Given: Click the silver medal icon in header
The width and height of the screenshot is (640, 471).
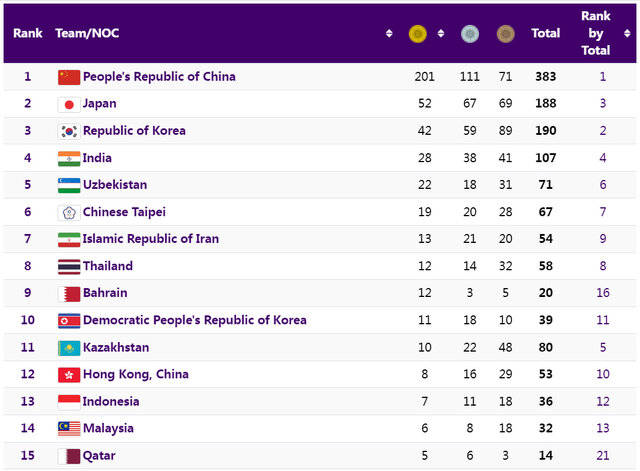Looking at the screenshot, I should click(x=469, y=34).
